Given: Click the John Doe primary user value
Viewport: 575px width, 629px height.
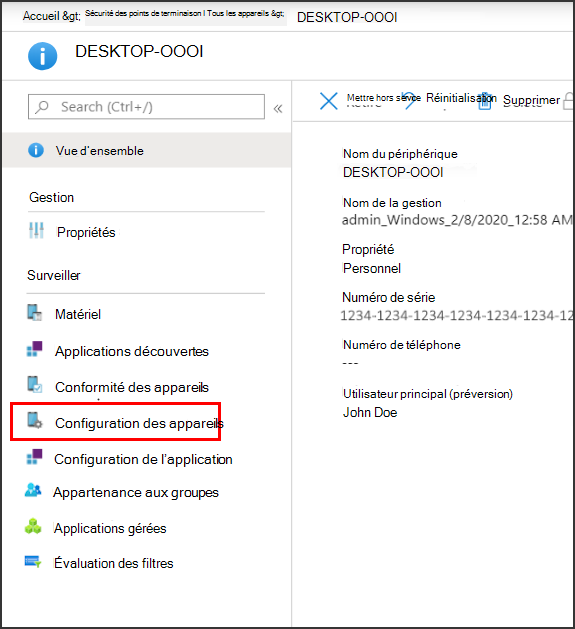Looking at the screenshot, I should click(370, 412).
